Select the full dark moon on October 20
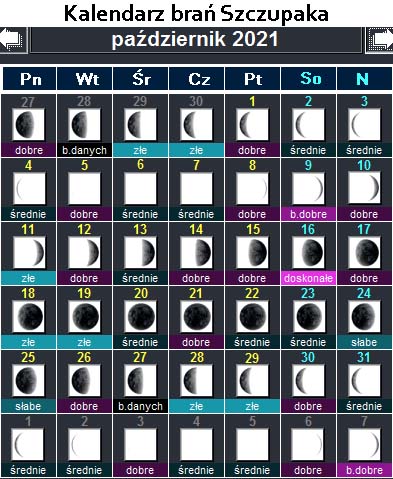The height and width of the screenshot is (479, 393). [x=140, y=316]
